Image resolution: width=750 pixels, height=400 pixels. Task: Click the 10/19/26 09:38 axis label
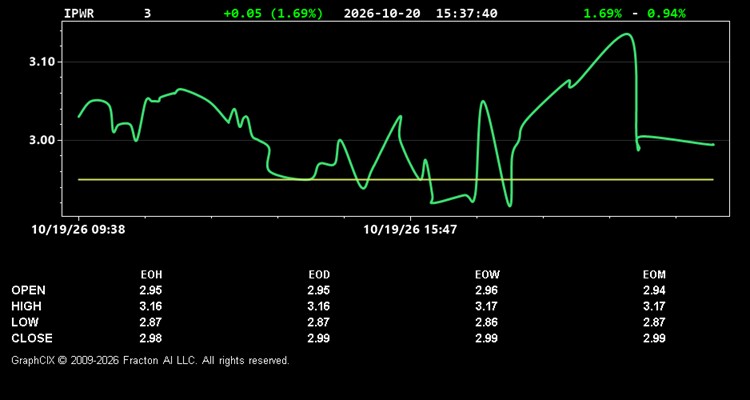click(x=78, y=229)
